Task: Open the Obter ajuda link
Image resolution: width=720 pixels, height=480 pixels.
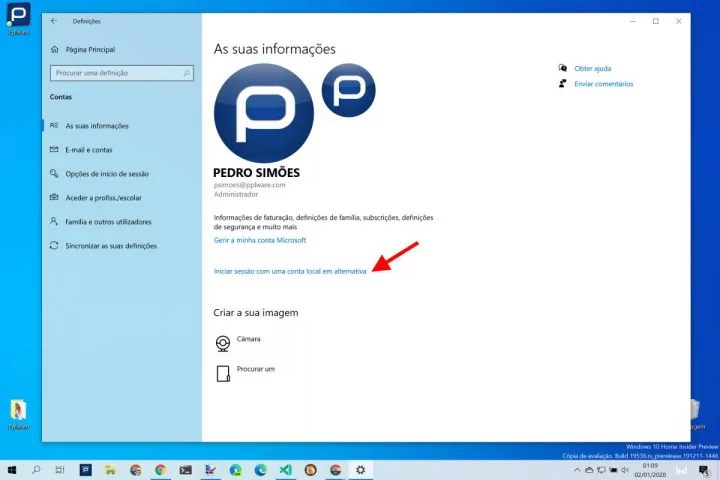Action: pos(592,68)
